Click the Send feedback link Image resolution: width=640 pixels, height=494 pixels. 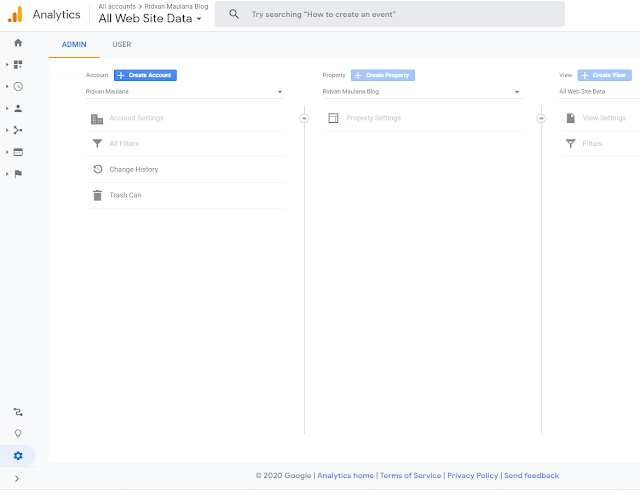tap(531, 476)
